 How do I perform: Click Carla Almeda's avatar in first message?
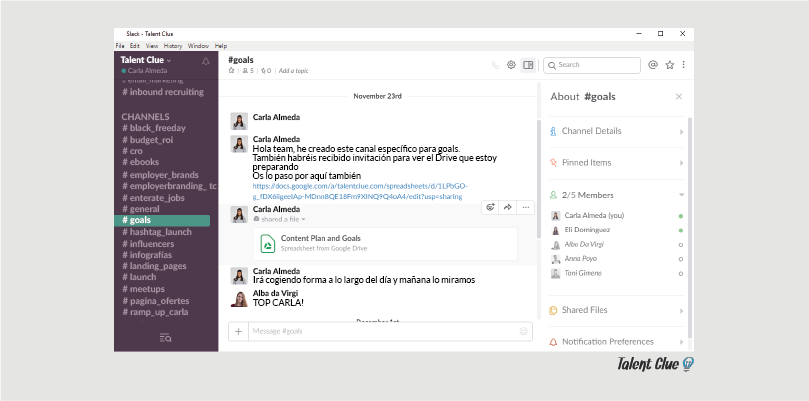[x=239, y=121]
